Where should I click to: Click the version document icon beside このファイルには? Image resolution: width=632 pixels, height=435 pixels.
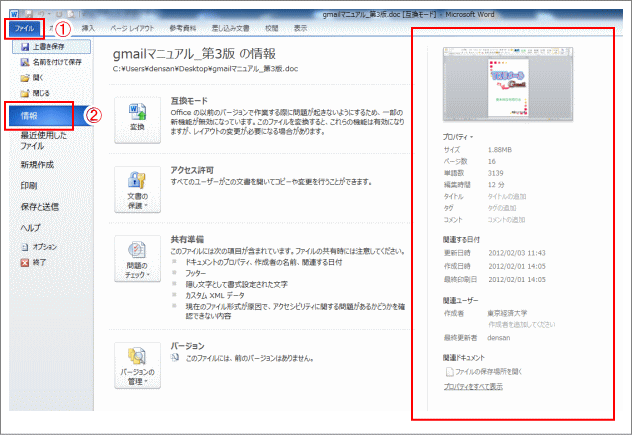coord(175,358)
